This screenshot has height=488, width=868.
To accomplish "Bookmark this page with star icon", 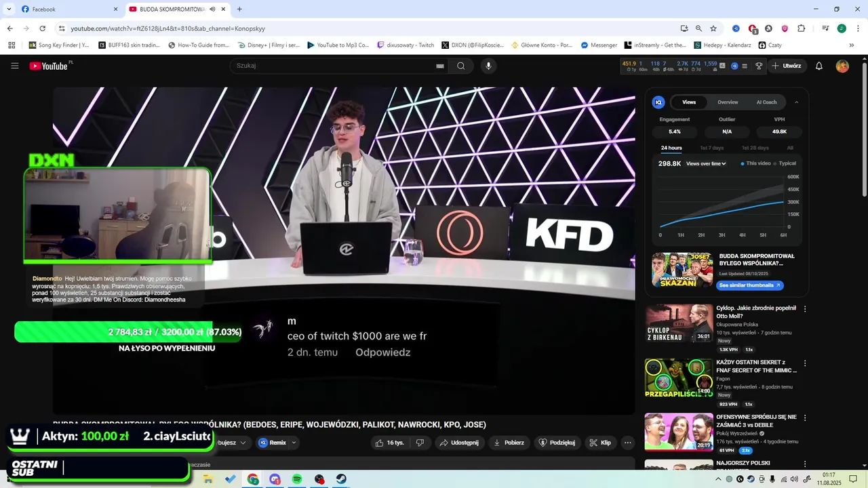I will point(713,28).
